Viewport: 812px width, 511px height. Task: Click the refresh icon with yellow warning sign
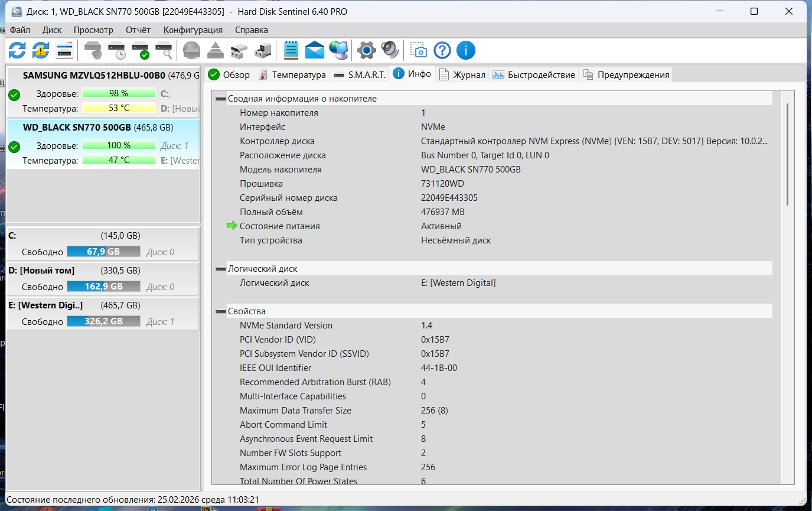tap(40, 50)
